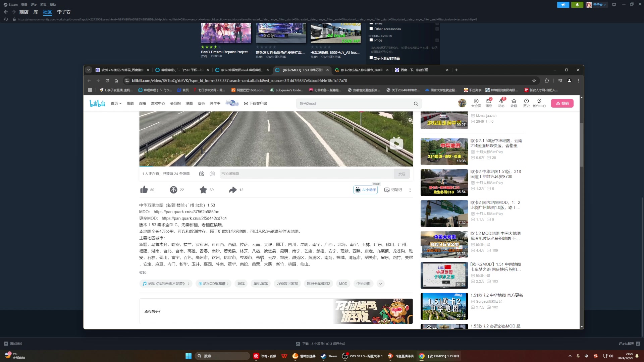Screen dimensions: 644x362
Task: Open the Chrome apps grid icon
Action: (90, 90)
